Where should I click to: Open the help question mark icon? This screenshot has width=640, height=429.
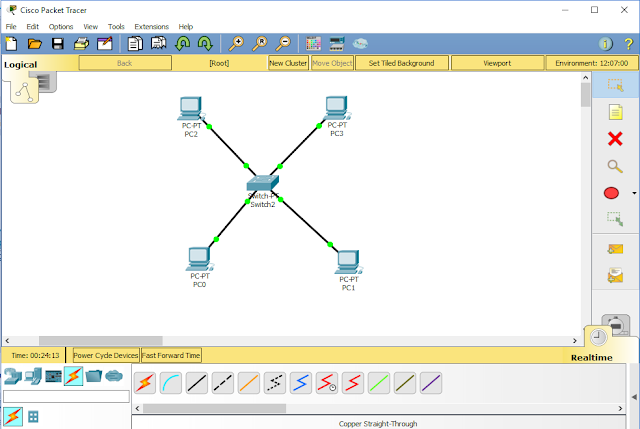(x=629, y=44)
